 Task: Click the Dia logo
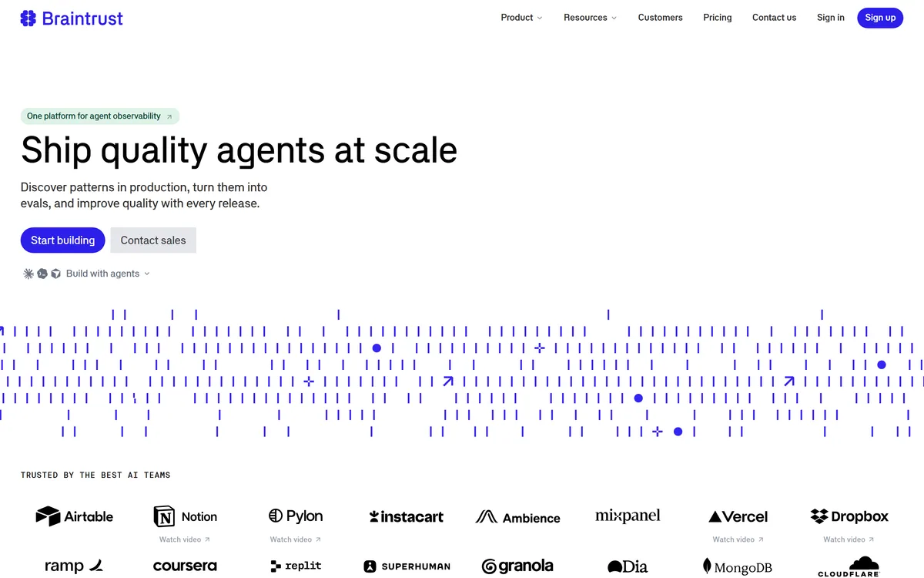(628, 567)
